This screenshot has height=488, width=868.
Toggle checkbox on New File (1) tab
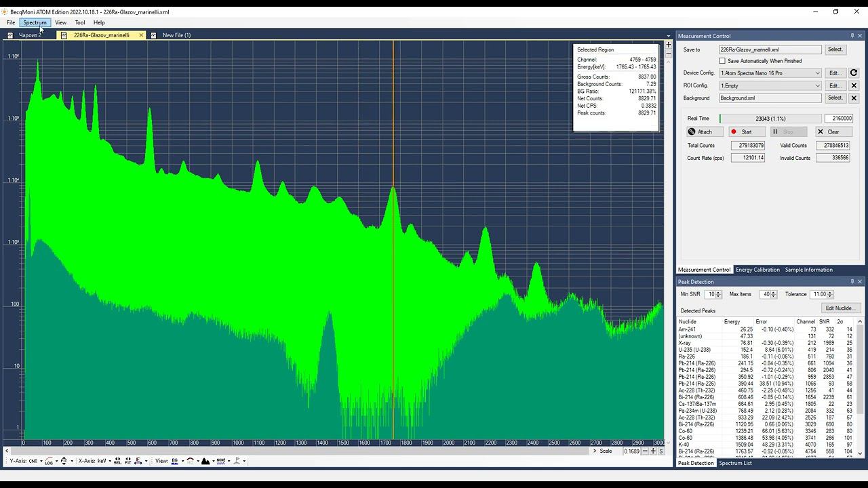pos(153,35)
